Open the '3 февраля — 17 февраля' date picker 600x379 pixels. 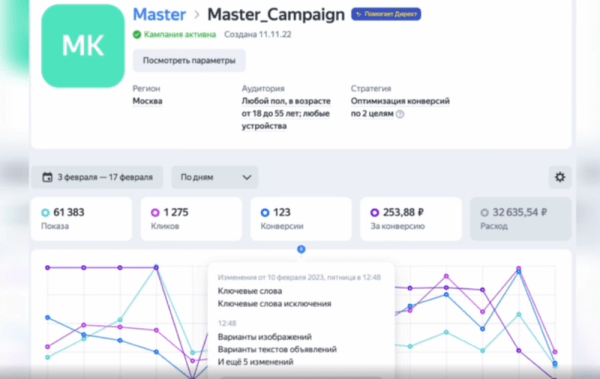[97, 177]
